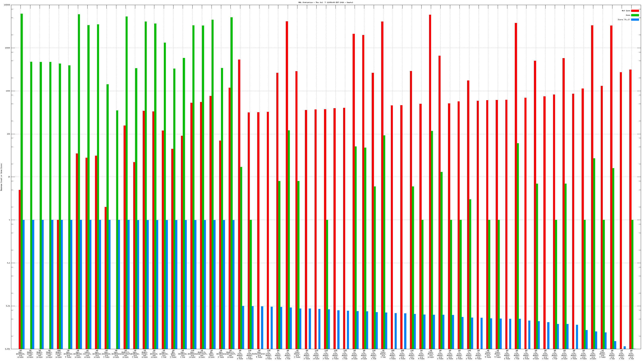The width and height of the screenshot is (644, 362).
Task: Click the 100000 tick on the y-axis
Action: [x=7, y=5]
